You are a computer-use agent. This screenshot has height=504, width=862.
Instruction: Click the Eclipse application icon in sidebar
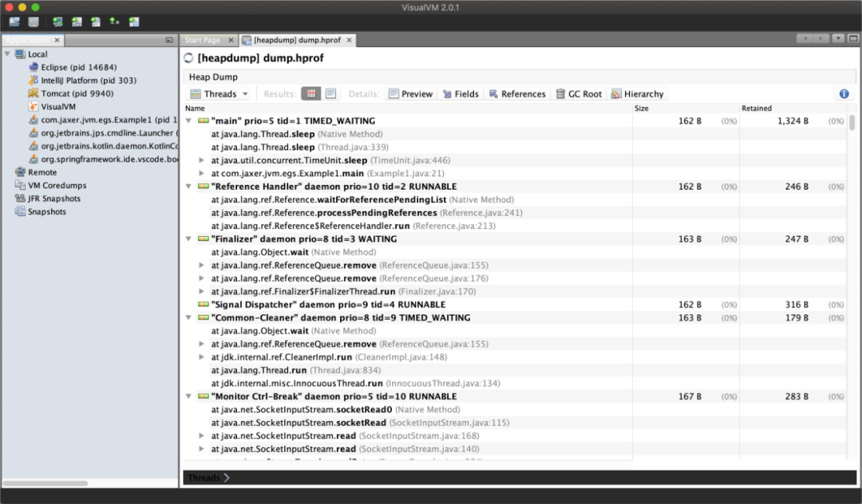click(34, 67)
